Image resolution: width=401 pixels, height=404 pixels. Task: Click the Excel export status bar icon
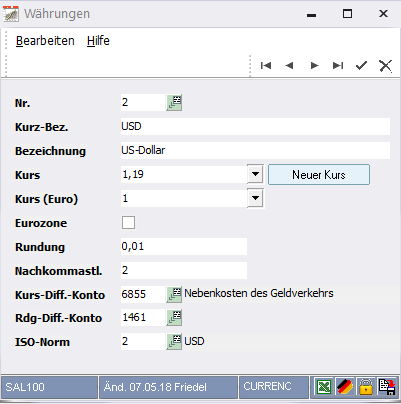(324, 387)
